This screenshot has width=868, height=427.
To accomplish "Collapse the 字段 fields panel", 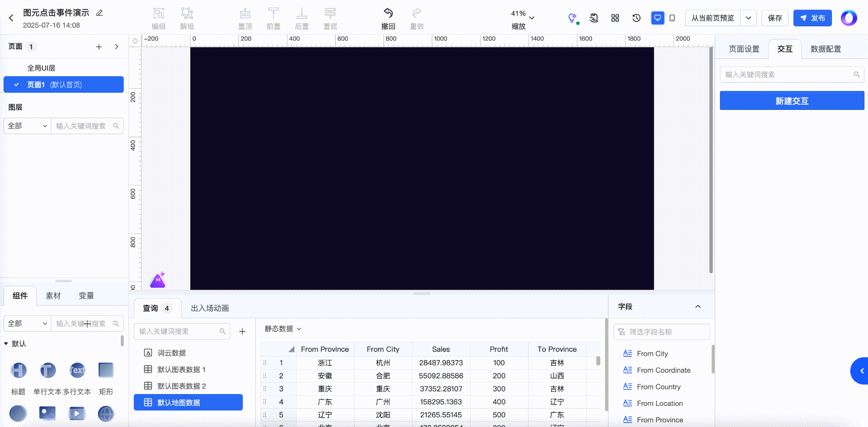I will 698,307.
